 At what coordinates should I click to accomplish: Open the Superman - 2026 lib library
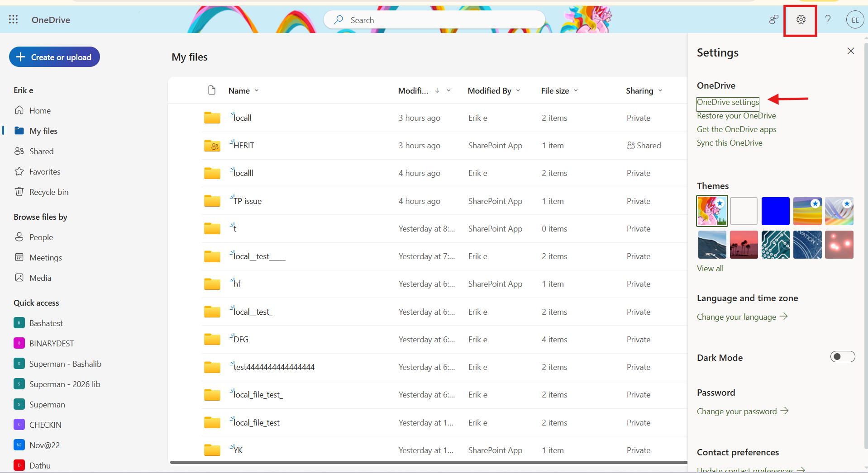tap(65, 384)
